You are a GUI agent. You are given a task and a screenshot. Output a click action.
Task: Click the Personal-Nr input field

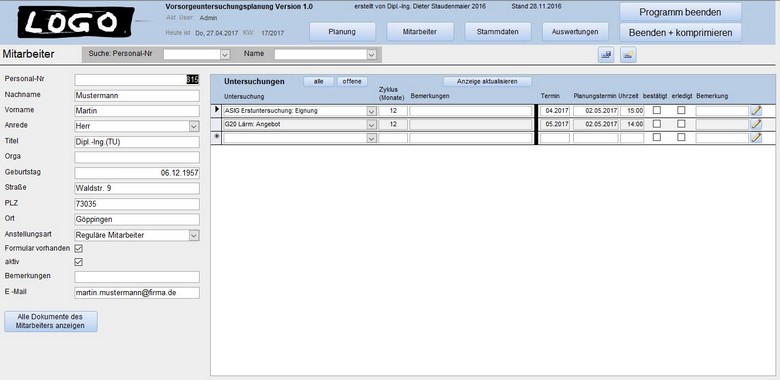click(x=137, y=80)
